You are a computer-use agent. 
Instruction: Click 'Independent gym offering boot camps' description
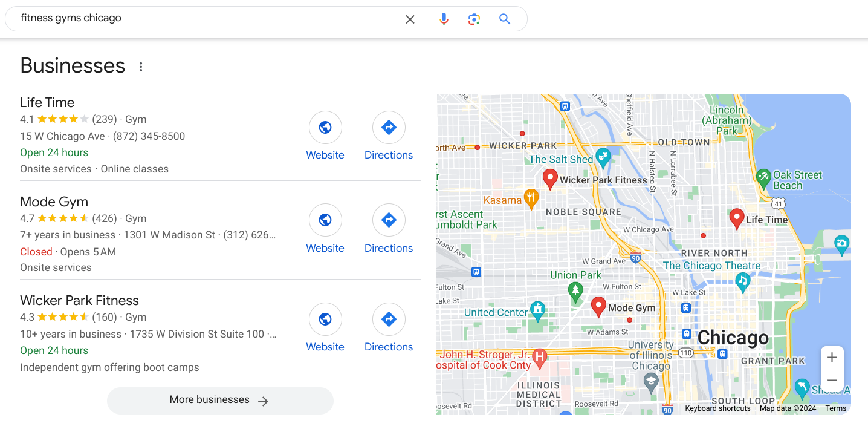[109, 367]
